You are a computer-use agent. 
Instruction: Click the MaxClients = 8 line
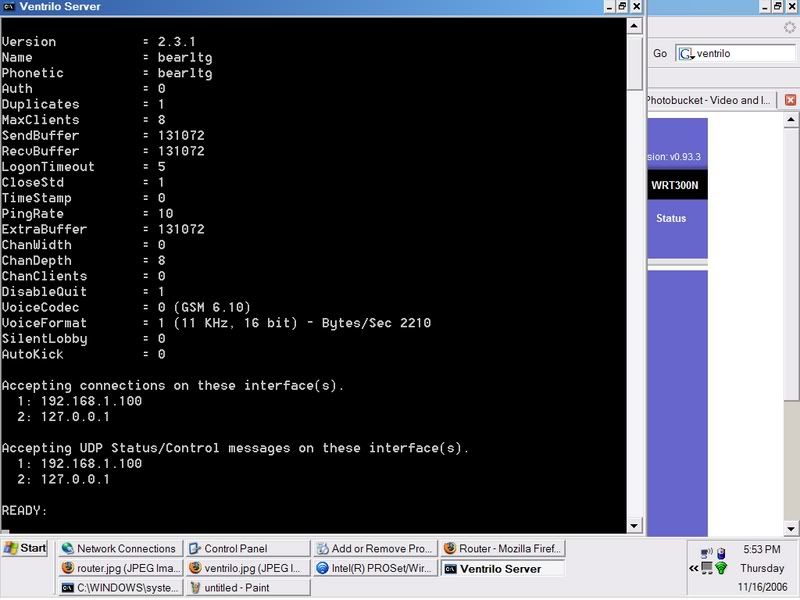(84, 120)
